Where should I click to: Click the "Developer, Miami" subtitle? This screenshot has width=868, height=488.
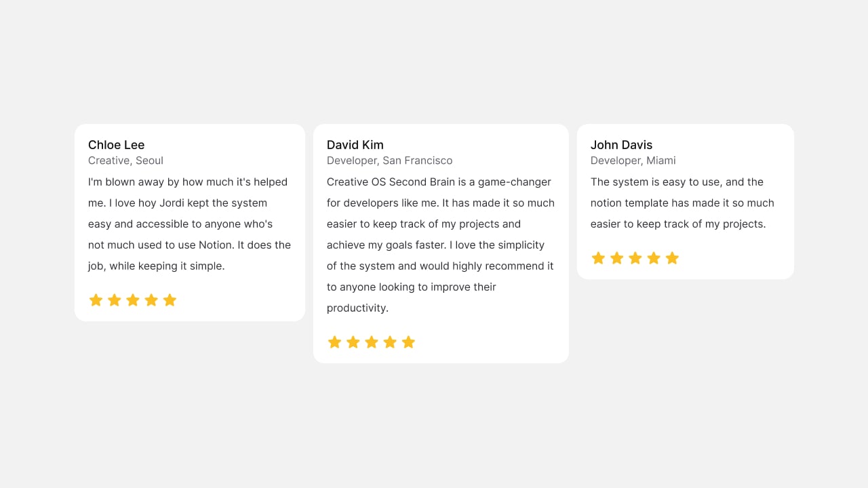click(x=633, y=161)
